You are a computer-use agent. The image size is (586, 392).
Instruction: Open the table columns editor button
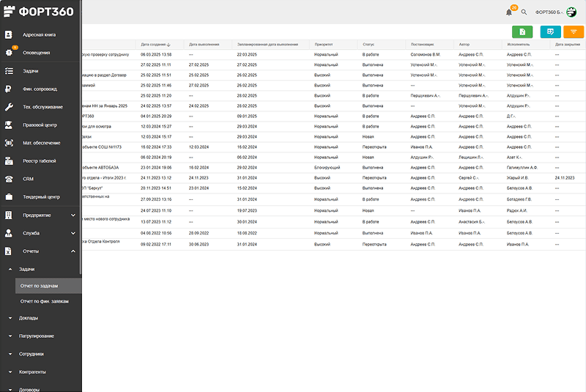coord(550,32)
